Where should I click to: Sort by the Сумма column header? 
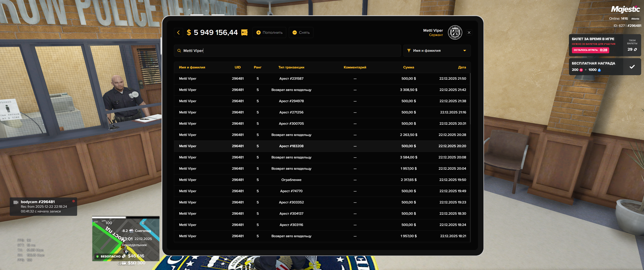tap(408, 67)
